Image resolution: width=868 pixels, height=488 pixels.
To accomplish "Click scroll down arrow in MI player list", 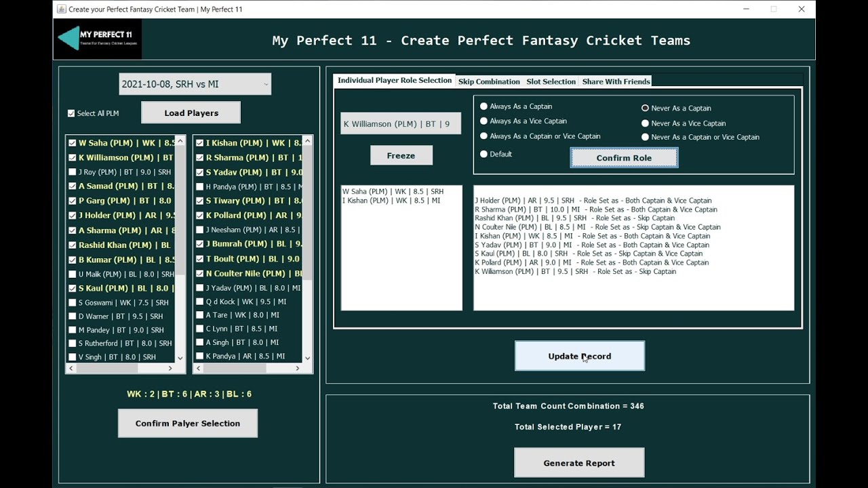I will click(x=307, y=358).
